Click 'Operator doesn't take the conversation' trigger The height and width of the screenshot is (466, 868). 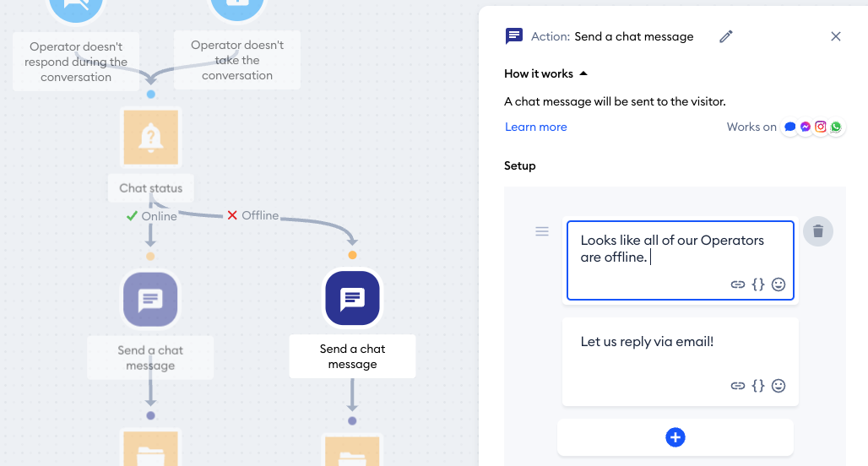[x=237, y=59]
